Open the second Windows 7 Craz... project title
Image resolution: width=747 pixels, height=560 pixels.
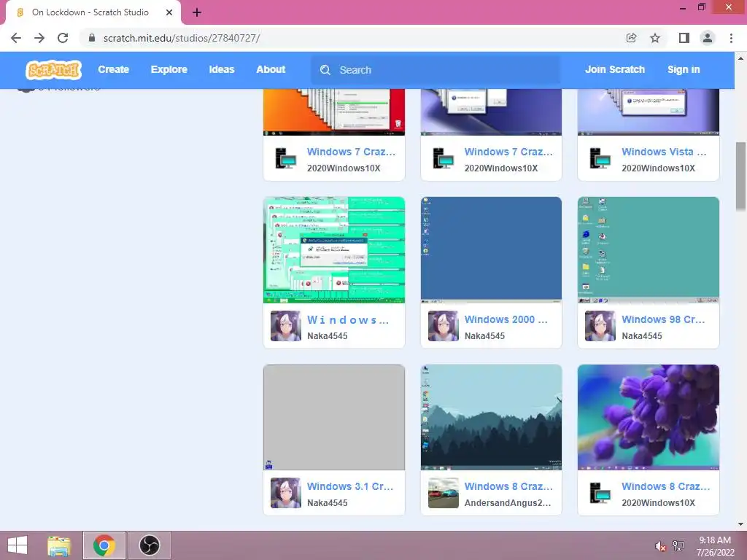(x=508, y=152)
